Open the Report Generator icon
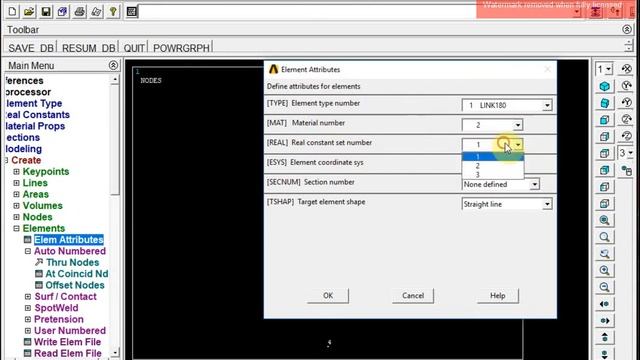The height and width of the screenshot is (360, 640). tap(96, 11)
